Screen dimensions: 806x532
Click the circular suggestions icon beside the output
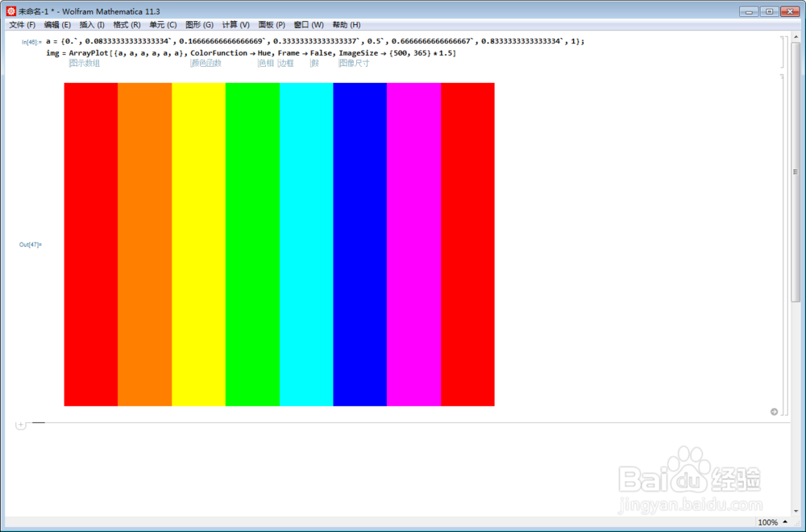pos(774,412)
